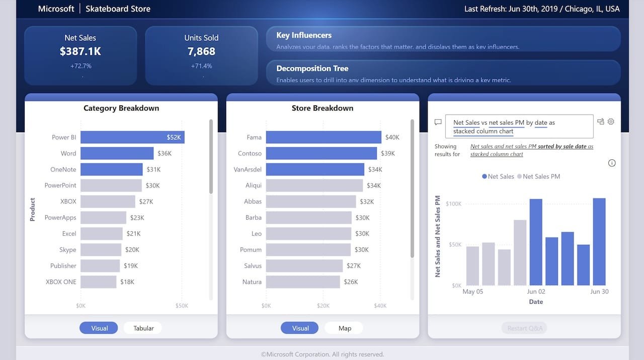Select the Barba store bar
Image resolution: width=644 pixels, height=360 pixels.
309,218
